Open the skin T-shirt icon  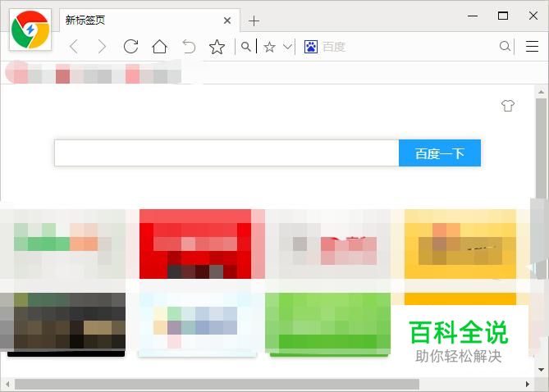[508, 105]
